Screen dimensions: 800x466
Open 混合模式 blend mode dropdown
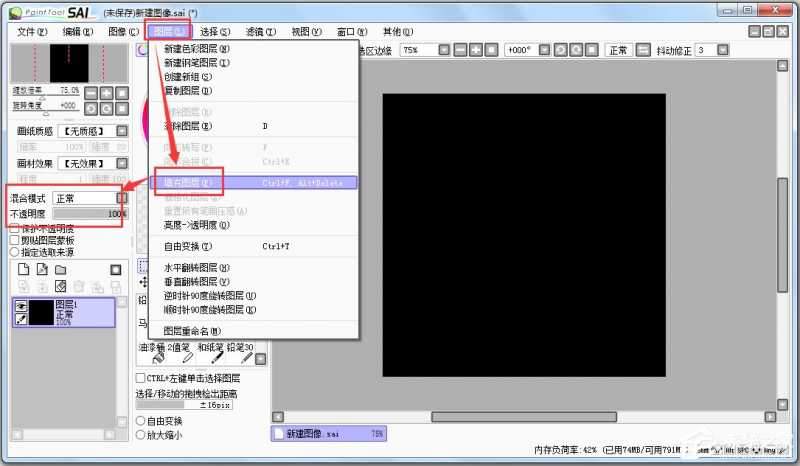point(122,198)
